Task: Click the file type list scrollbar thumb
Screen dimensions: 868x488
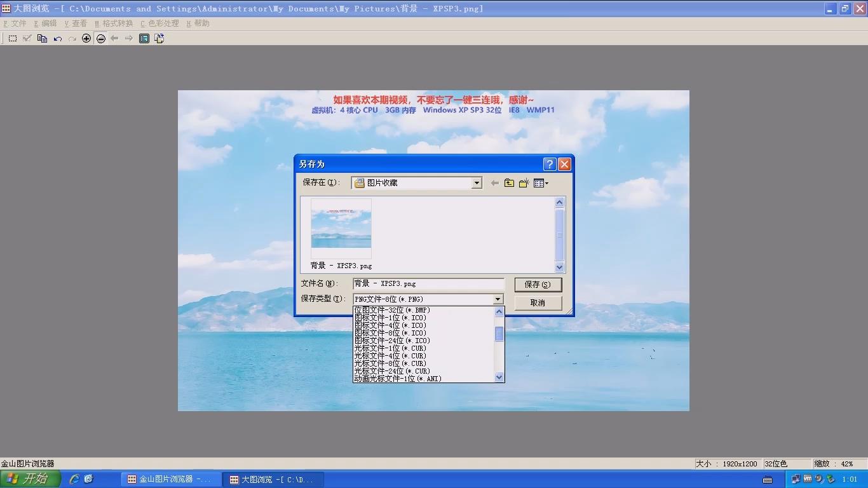Action: tap(499, 334)
